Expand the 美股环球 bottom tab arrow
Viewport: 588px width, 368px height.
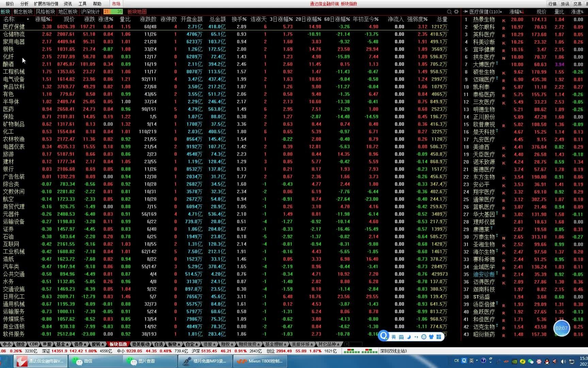312,344
